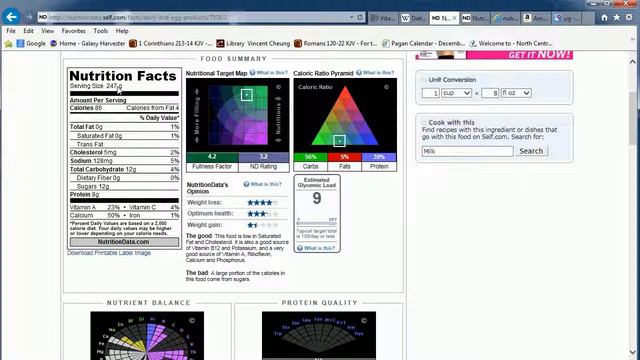
Task: Click the add-to-favorites-bar star icon
Action: (8, 43)
